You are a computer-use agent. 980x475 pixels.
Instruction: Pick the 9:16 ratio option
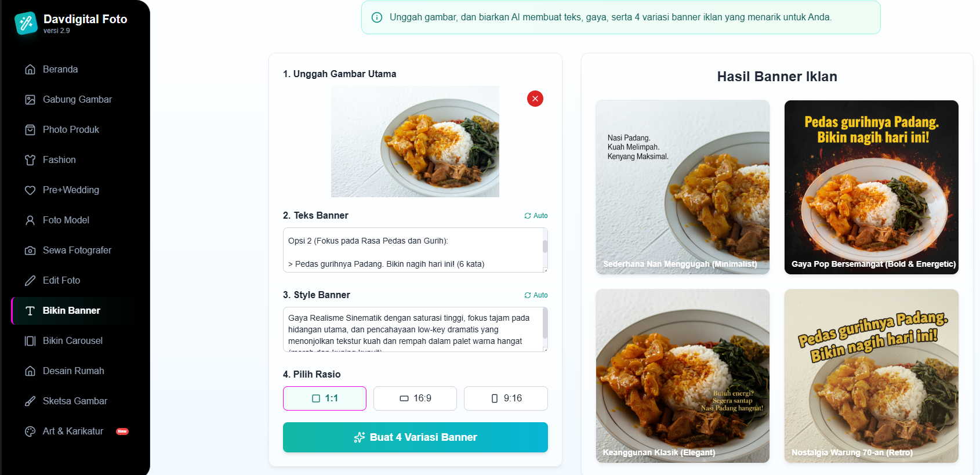[506, 398]
